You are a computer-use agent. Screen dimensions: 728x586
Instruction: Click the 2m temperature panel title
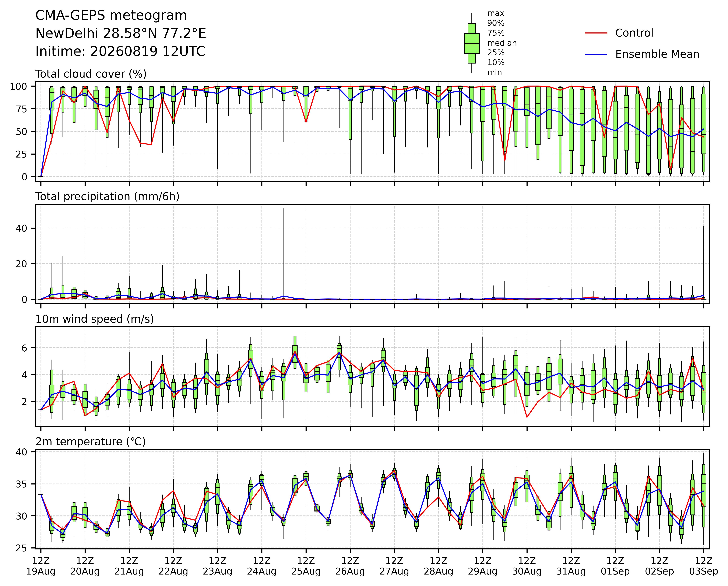pos(90,442)
